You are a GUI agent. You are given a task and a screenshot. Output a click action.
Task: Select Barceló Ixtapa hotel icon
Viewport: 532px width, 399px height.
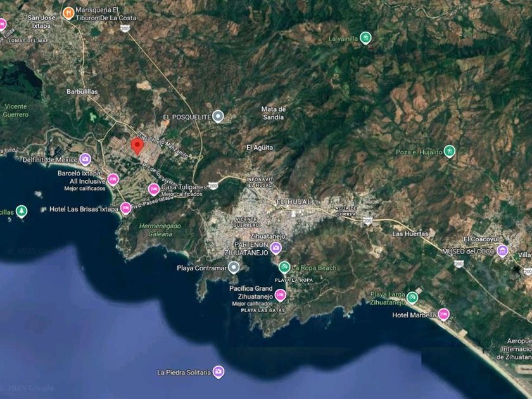click(113, 179)
